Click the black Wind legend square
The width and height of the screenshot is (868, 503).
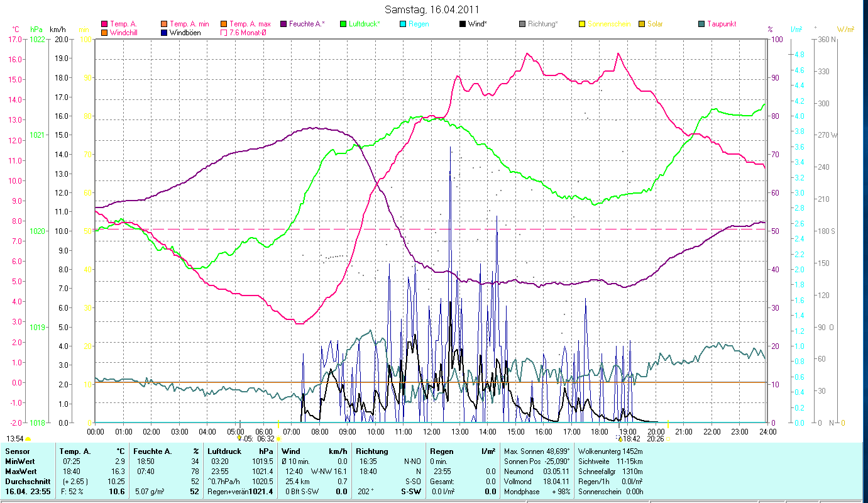pyautogui.click(x=463, y=25)
